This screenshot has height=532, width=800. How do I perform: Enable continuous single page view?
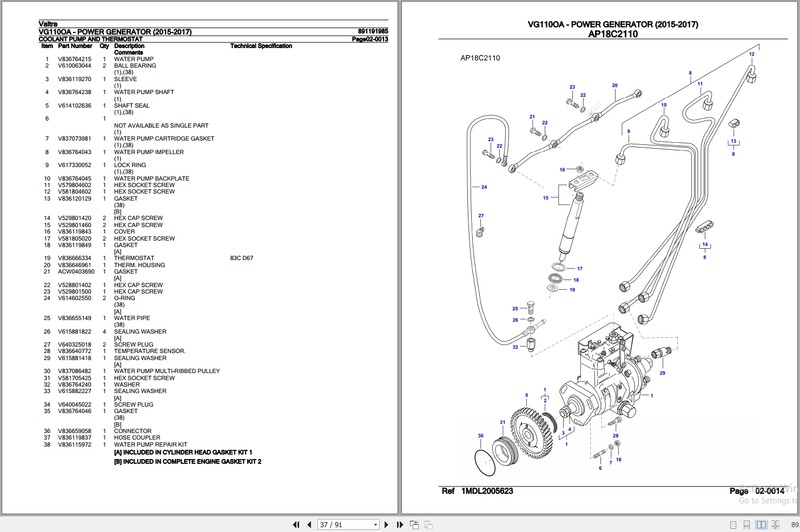[x=746, y=524]
